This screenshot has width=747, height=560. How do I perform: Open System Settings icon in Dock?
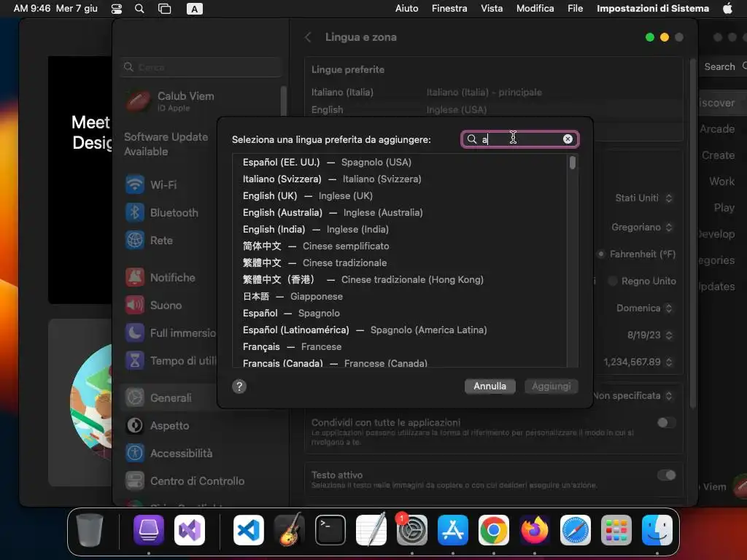[x=412, y=530]
